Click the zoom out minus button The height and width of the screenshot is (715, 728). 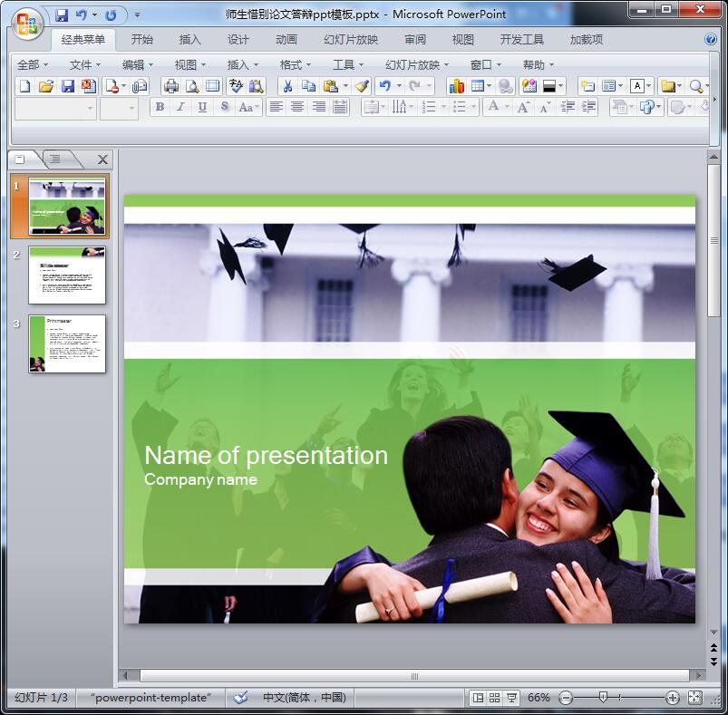566,698
